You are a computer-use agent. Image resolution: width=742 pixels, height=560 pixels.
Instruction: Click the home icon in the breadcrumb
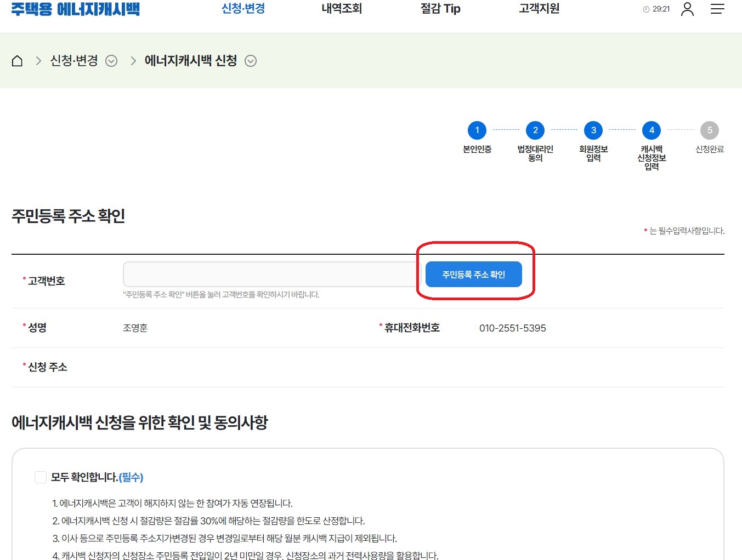tap(17, 61)
